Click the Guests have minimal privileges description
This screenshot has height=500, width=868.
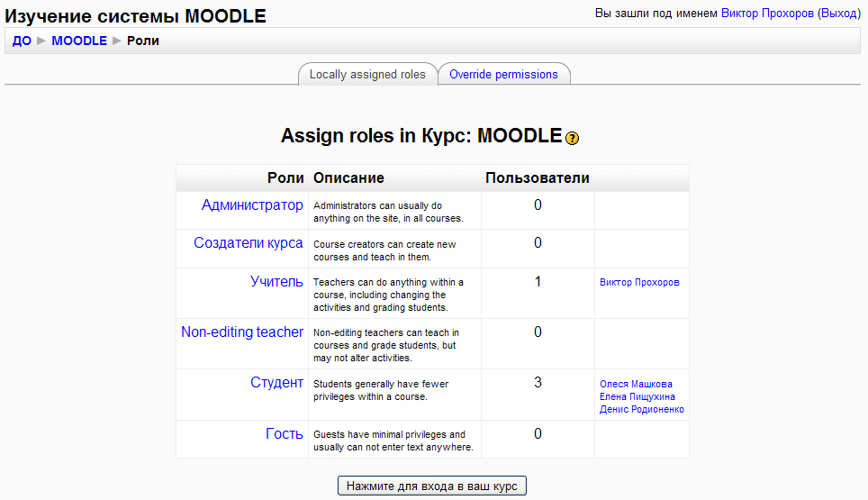393,441
